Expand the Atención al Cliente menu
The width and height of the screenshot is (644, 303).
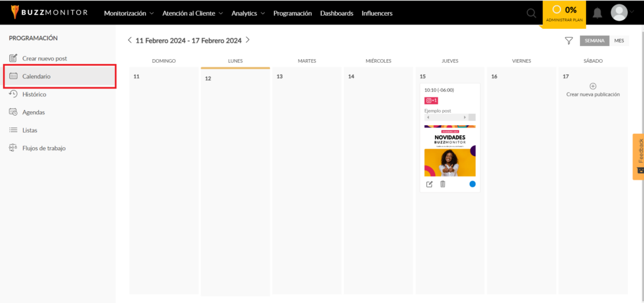pos(192,13)
